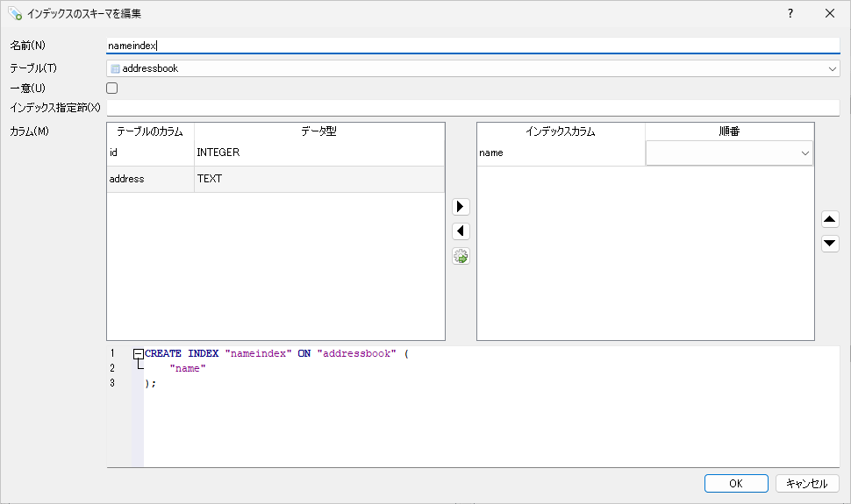
Task: Click the データ型 column header
Action: pyautogui.click(x=318, y=131)
